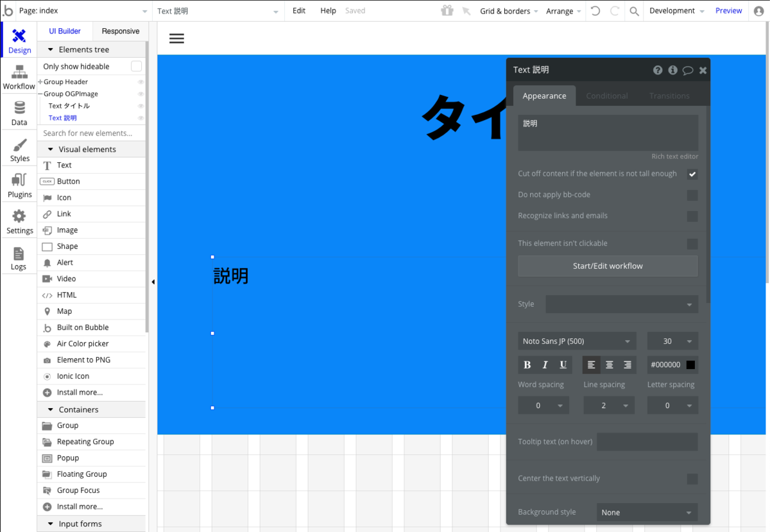
Task: Open the Text 説明 element selector dropdown
Action: 218,11
